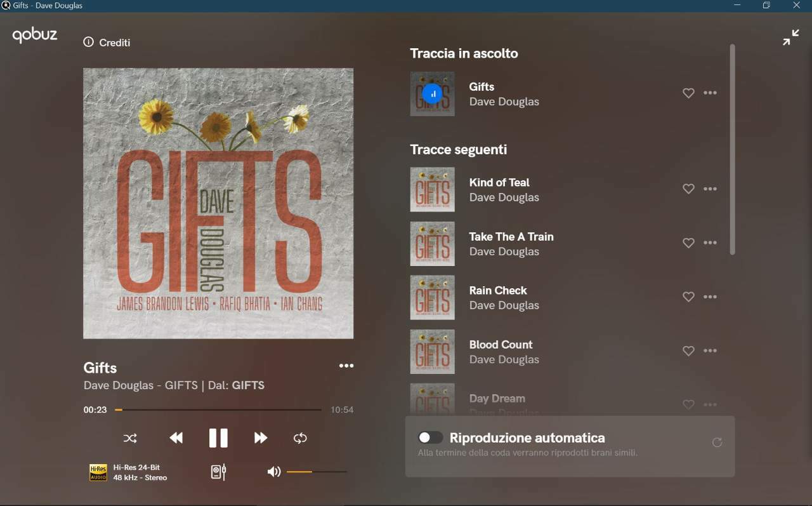Click the volume slider
Screen dimensions: 812x506
tap(317, 472)
